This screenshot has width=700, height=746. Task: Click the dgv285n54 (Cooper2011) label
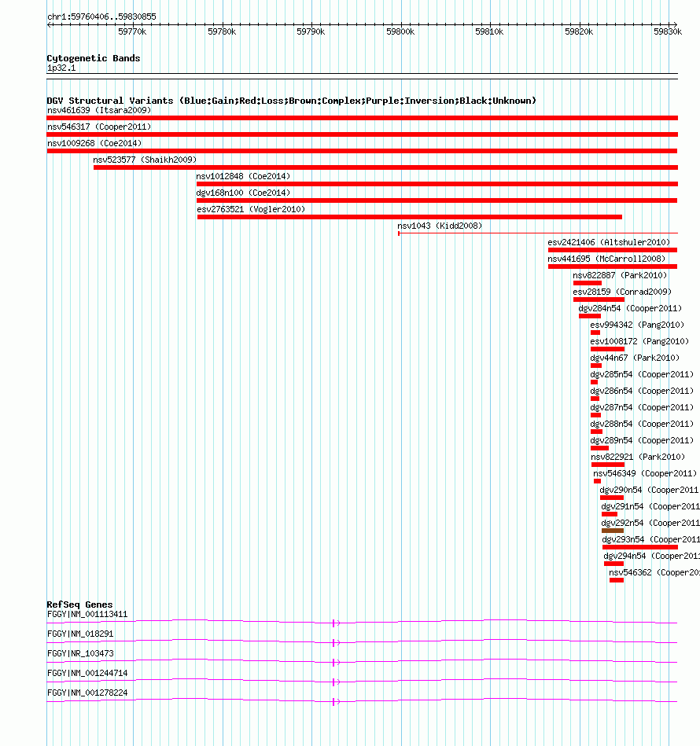coord(642,374)
